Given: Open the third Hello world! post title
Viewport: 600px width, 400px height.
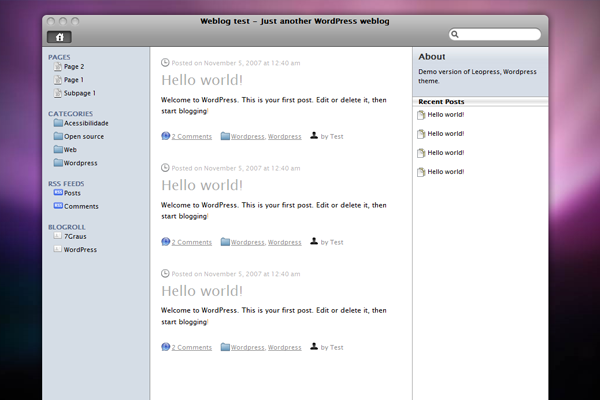Looking at the screenshot, I should point(202,291).
